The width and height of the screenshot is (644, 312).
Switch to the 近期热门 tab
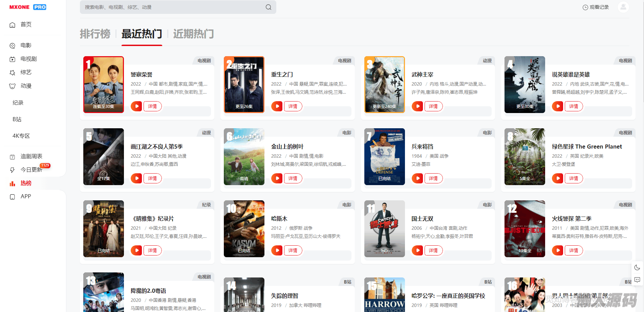click(x=193, y=34)
